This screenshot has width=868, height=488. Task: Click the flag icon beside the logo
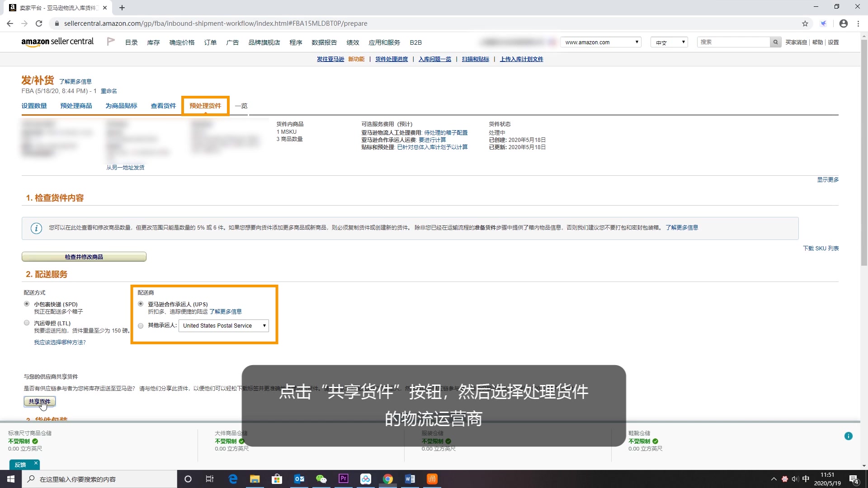[x=111, y=42]
